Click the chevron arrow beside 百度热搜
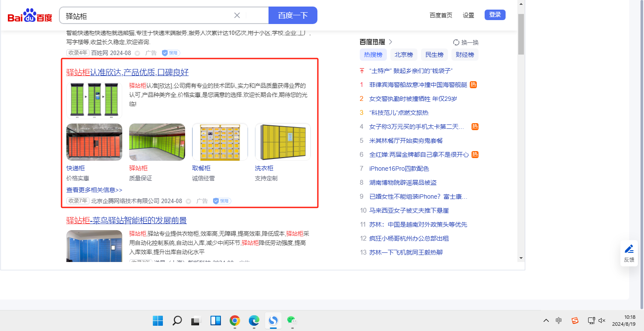 390,42
